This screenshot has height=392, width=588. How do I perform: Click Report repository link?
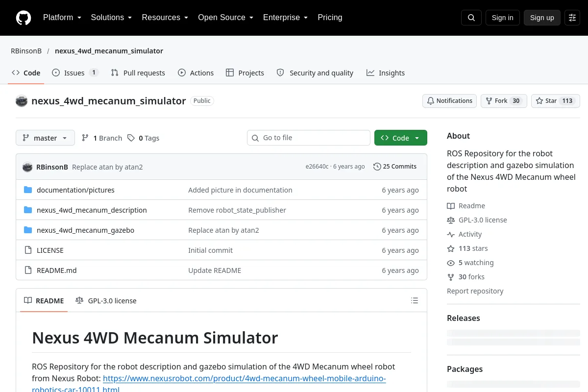pyautogui.click(x=475, y=291)
